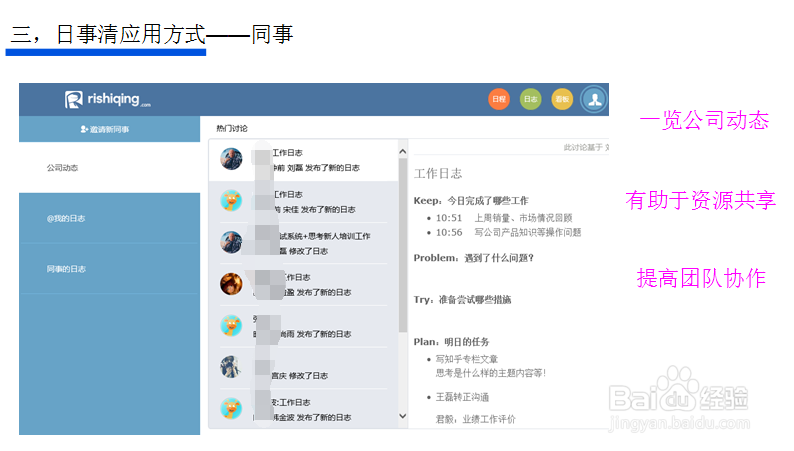Click the Problem: 遇到了什么问题 heading
794x451 pixels.
(x=474, y=258)
